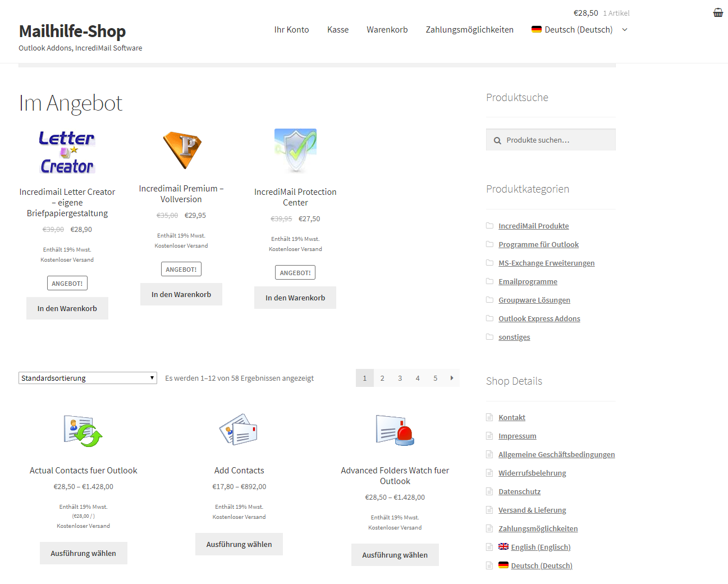Image resolution: width=728 pixels, height=584 pixels.
Task: Click the folder icon beside Groupware Lösungen
Action: point(489,300)
